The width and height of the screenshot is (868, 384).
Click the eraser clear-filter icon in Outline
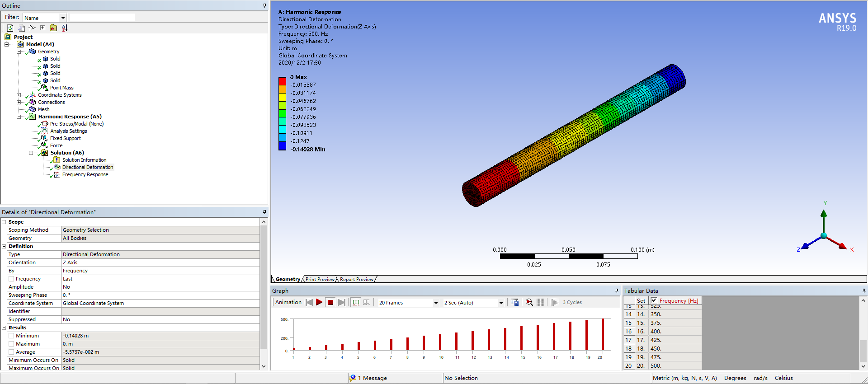(x=21, y=28)
